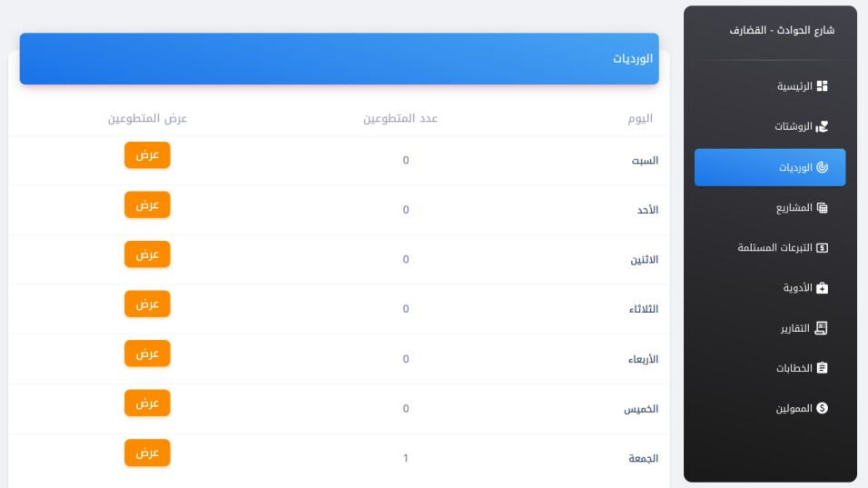Image resolution: width=868 pixels, height=488 pixels.
Task: Click the medical kit icon beside الأدوية
Action: tap(822, 287)
